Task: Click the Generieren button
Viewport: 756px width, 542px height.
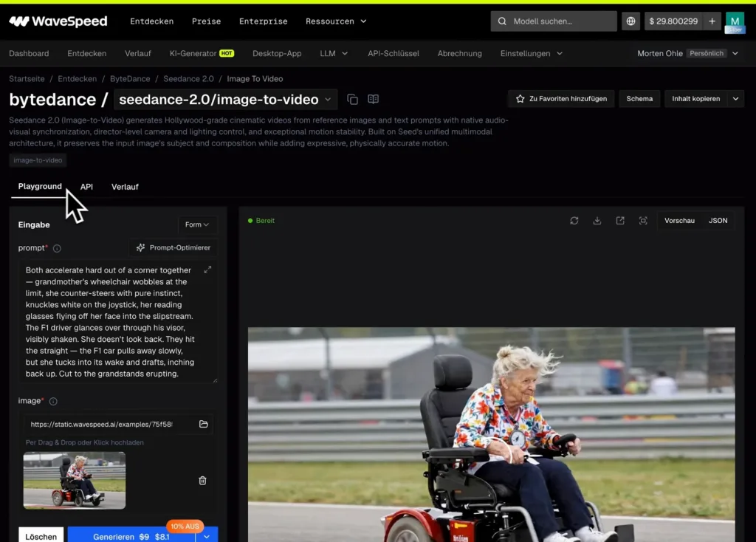Action: (x=131, y=536)
